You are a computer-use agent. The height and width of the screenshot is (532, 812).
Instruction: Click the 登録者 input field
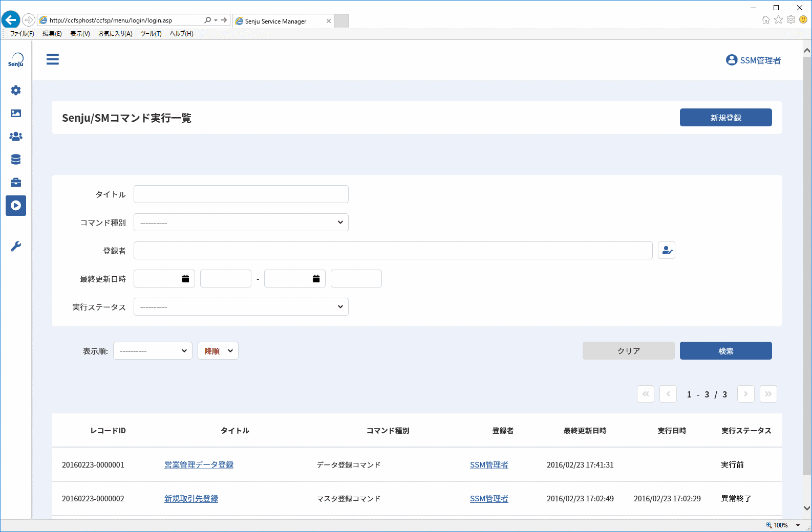[x=393, y=251]
